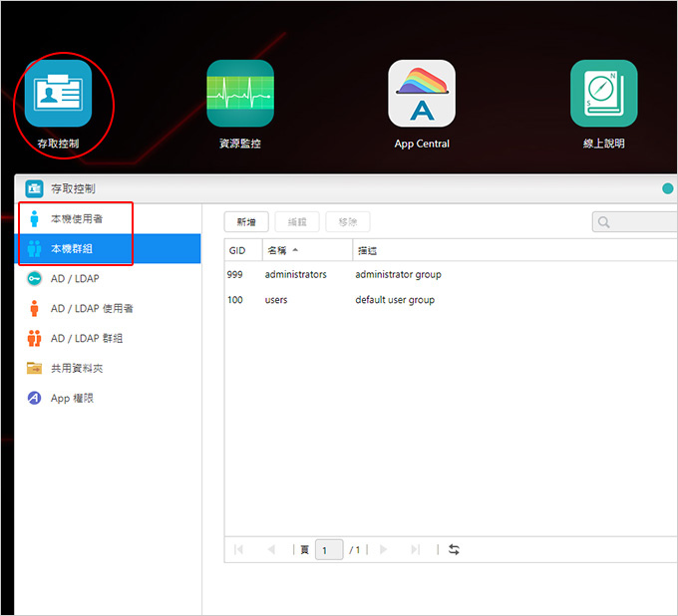Select the users group row
Image resolution: width=678 pixels, height=616 pixels.
451,300
